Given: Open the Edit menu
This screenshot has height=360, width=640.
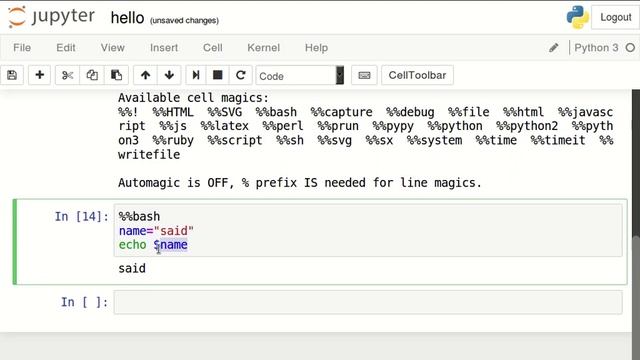Looking at the screenshot, I should coord(66,48).
